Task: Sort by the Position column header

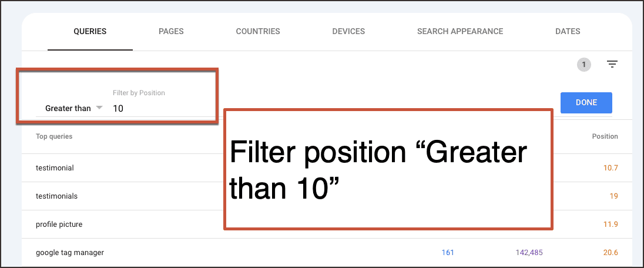Action: (x=605, y=136)
